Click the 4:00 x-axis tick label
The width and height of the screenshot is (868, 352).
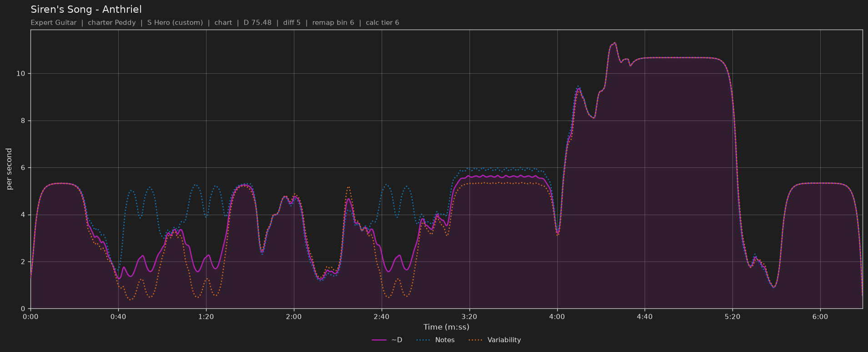coord(557,317)
